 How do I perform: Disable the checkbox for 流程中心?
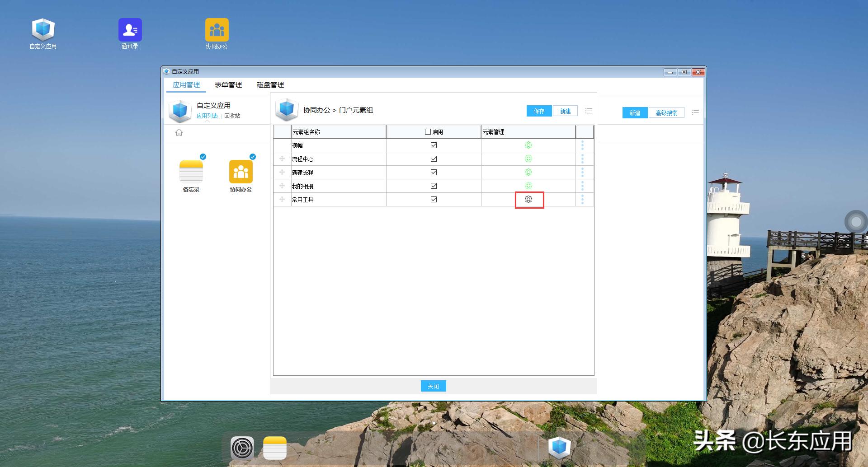pyautogui.click(x=433, y=159)
